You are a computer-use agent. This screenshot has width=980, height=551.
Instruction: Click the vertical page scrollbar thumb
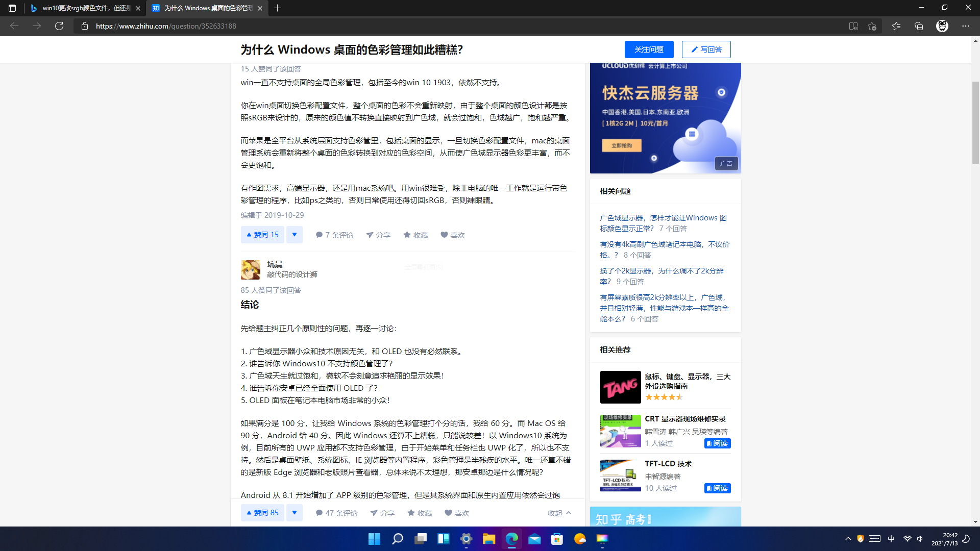click(x=975, y=122)
